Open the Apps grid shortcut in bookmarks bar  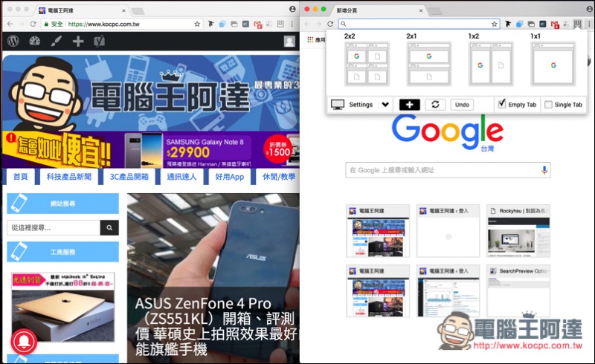pos(310,39)
